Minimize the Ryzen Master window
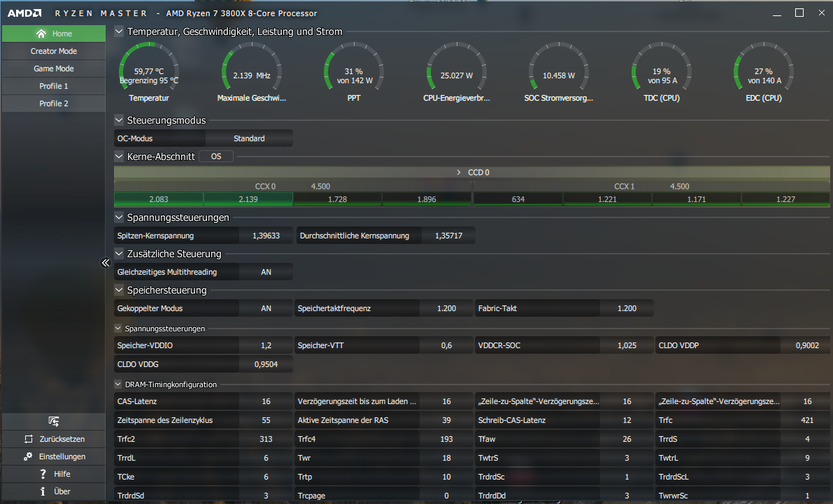This screenshot has height=504, width=833. click(x=776, y=13)
